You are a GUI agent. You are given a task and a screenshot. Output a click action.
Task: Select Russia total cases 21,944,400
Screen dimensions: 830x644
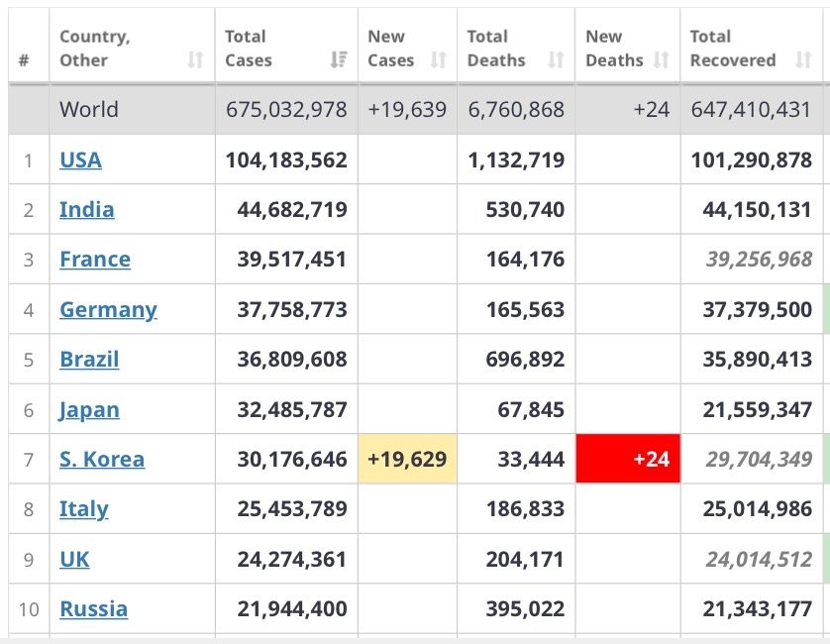pyautogui.click(x=292, y=609)
